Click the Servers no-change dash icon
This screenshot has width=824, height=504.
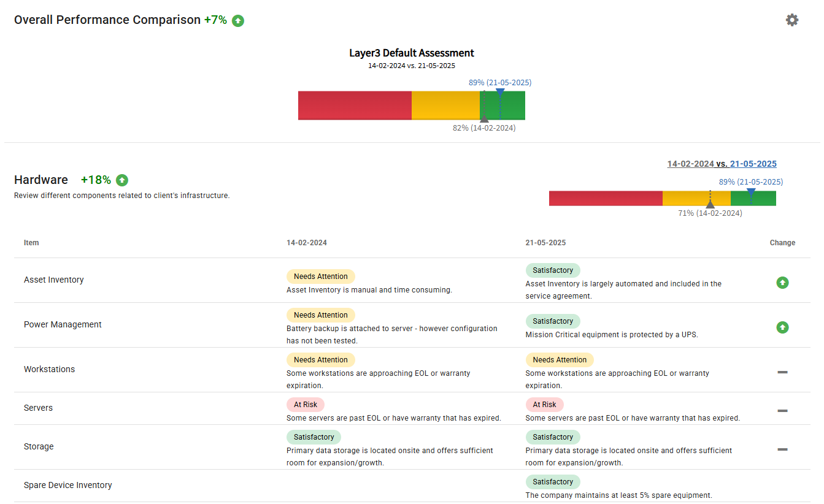point(782,411)
